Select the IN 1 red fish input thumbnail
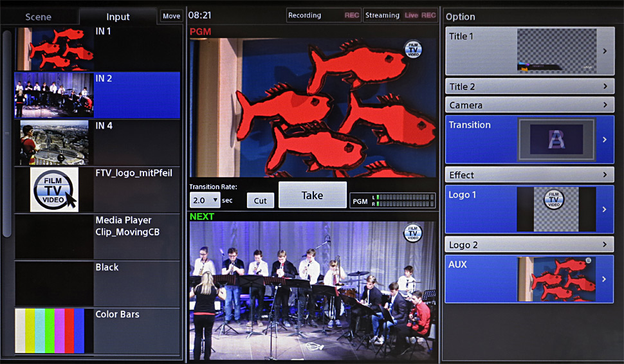This screenshot has width=624, height=364. (x=55, y=49)
